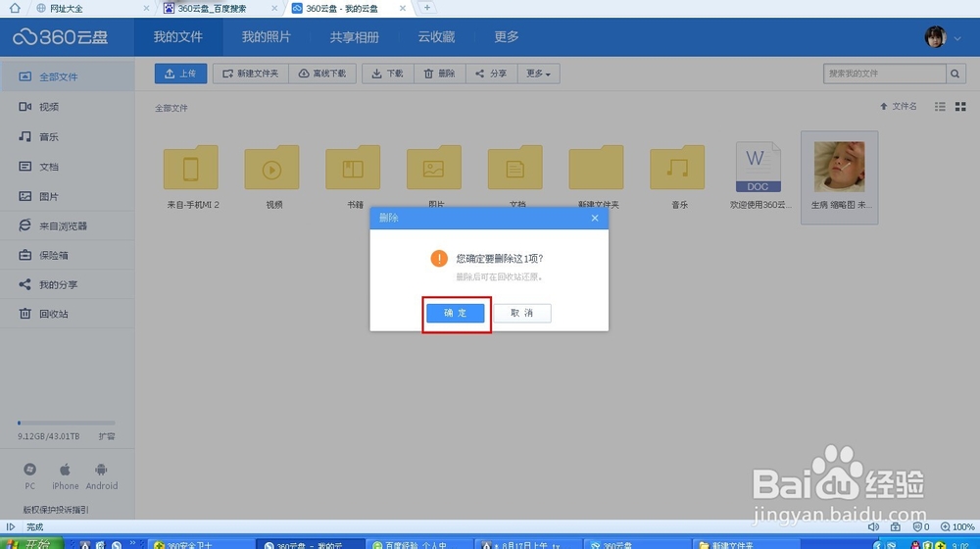This screenshot has height=549, width=980.
Task: Click the 下载 toolbar button
Action: 387,74
